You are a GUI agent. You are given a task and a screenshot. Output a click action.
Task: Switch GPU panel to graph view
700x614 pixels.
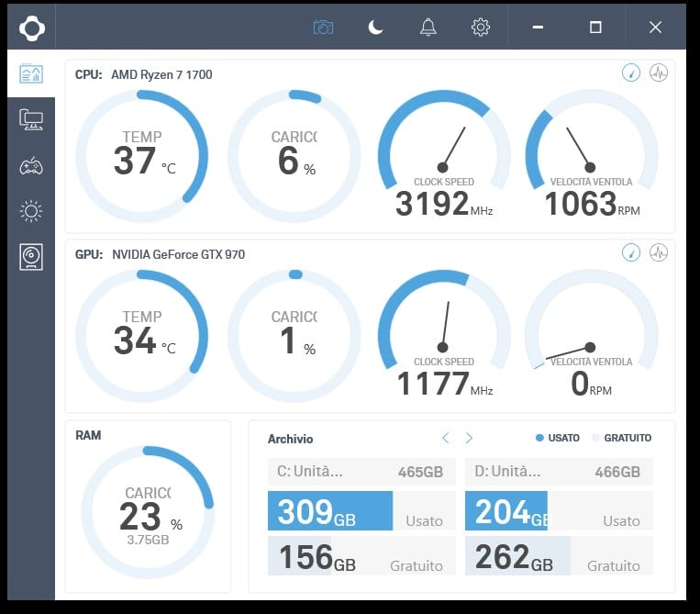click(659, 252)
